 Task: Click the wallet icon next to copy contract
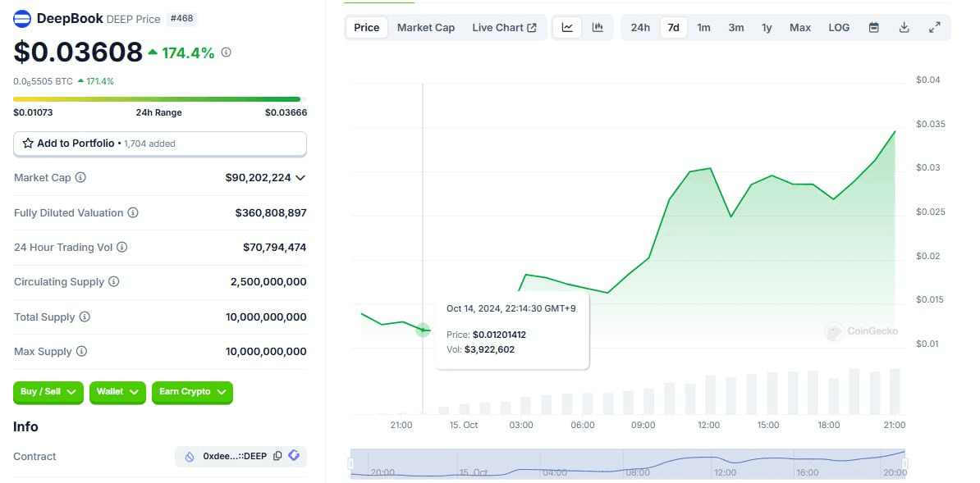[x=295, y=455]
